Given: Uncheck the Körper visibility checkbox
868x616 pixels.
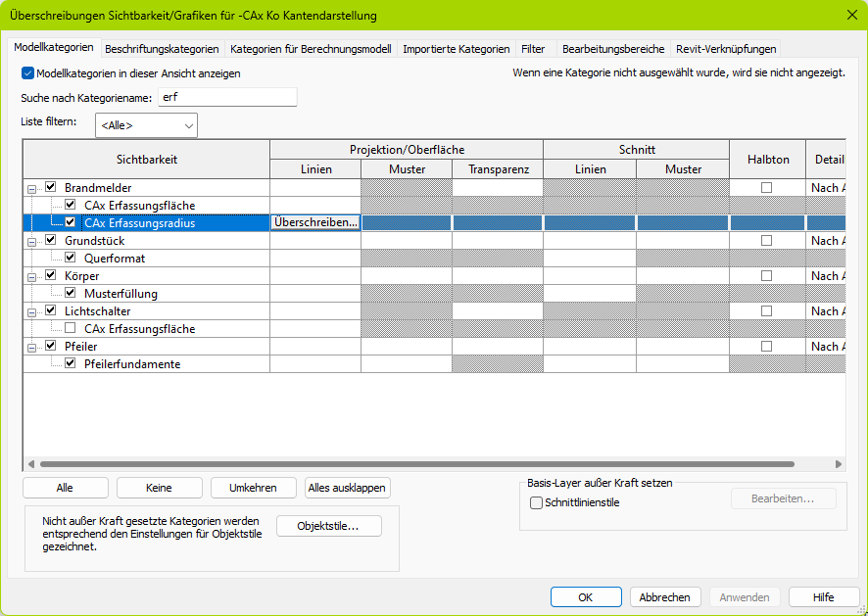Looking at the screenshot, I should tap(51, 276).
